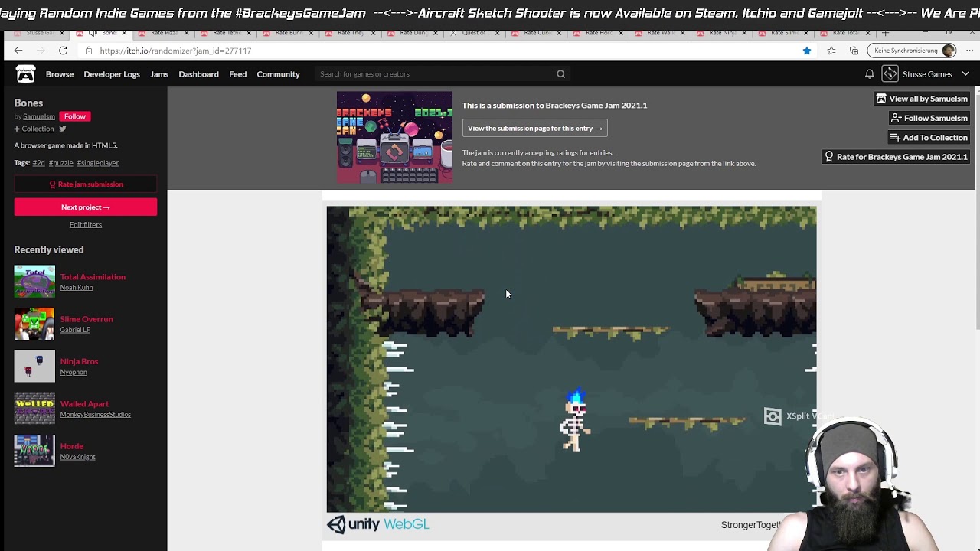Open the Total Assimilation title link
This screenshot has width=980, height=551.
coord(93,277)
